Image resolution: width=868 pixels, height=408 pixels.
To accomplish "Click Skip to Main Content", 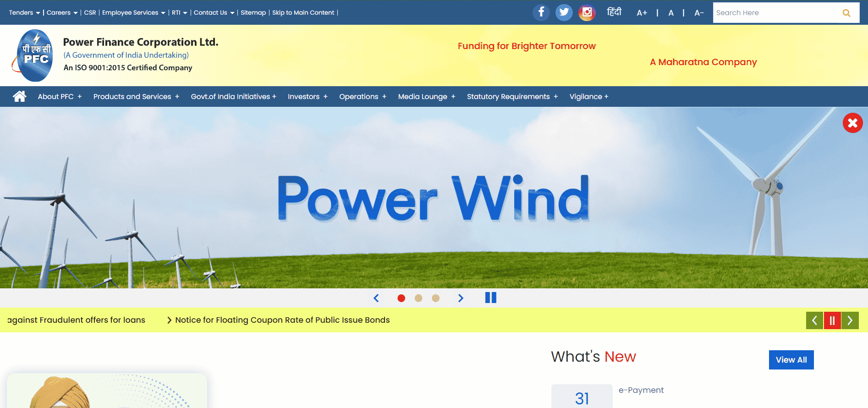I will click(x=303, y=12).
